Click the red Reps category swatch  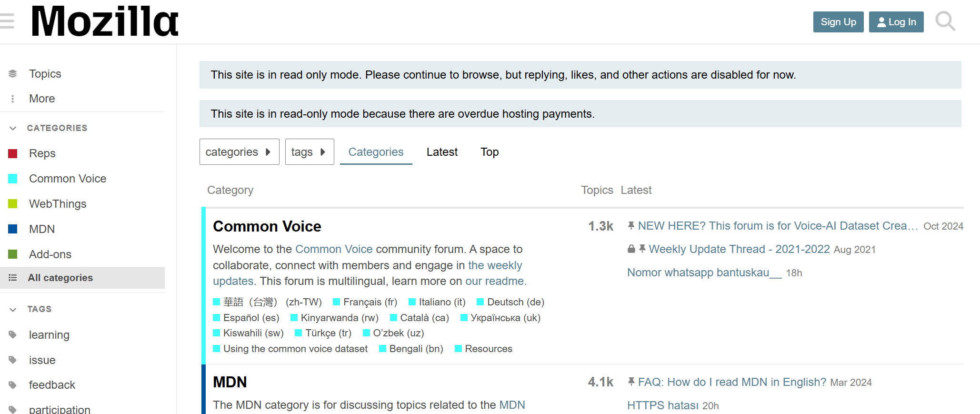13,153
